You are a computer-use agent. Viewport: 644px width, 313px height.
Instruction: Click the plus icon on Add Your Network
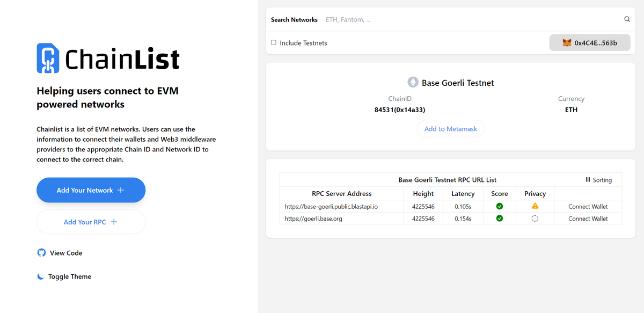point(121,190)
